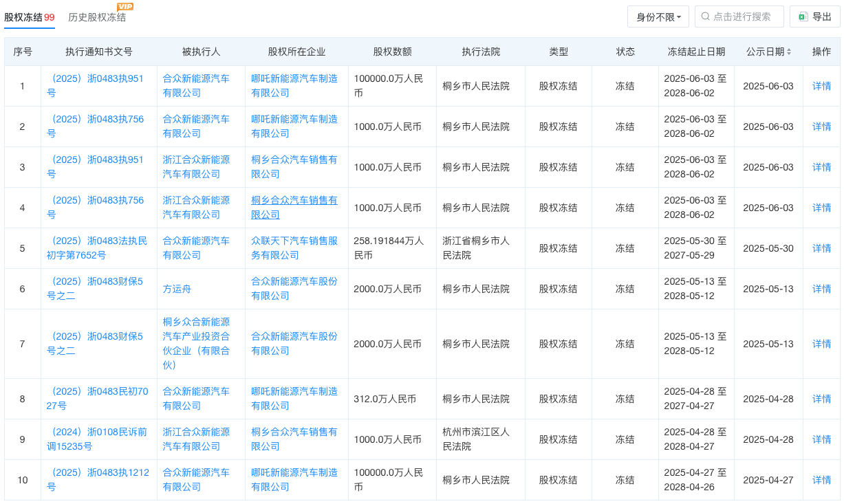844x504 pixels.
Task: Switch to the 股权冻结 tab
Action: coord(29,17)
